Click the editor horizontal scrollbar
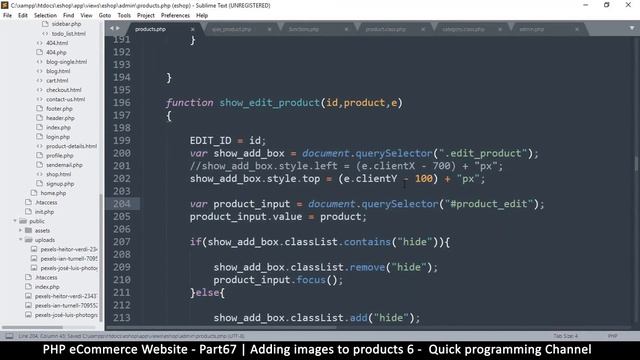 point(221,327)
